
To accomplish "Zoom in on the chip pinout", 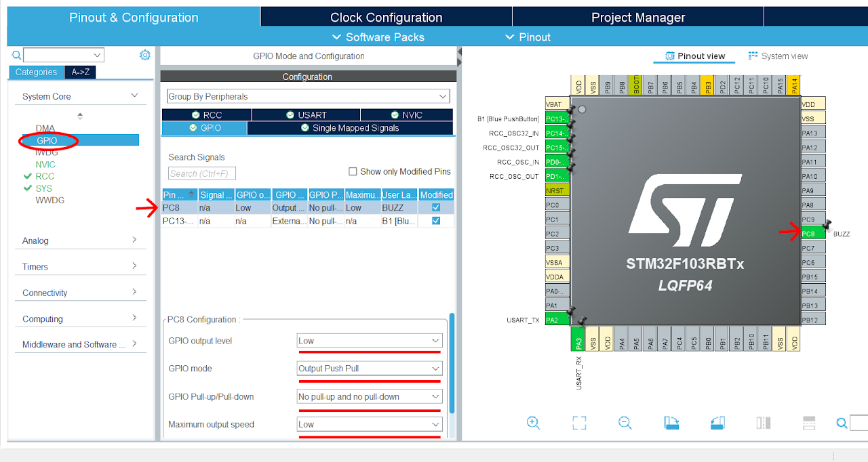I will click(533, 423).
